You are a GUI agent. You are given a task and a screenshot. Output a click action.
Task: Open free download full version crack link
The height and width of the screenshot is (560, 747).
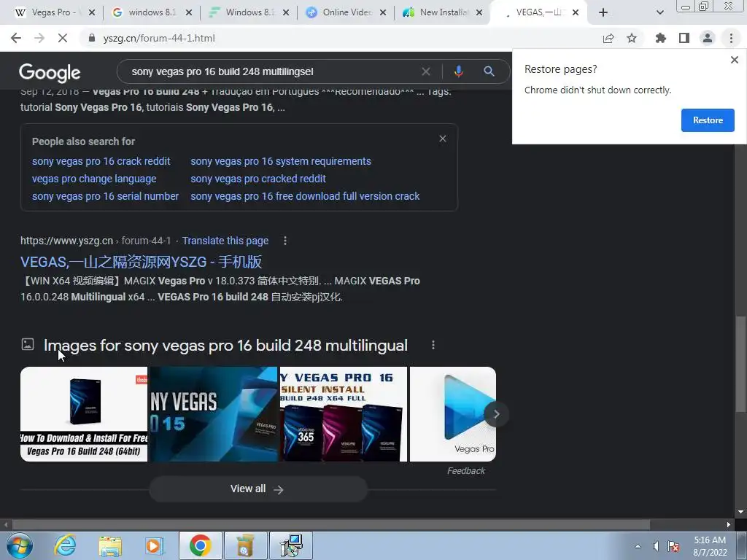[305, 196]
